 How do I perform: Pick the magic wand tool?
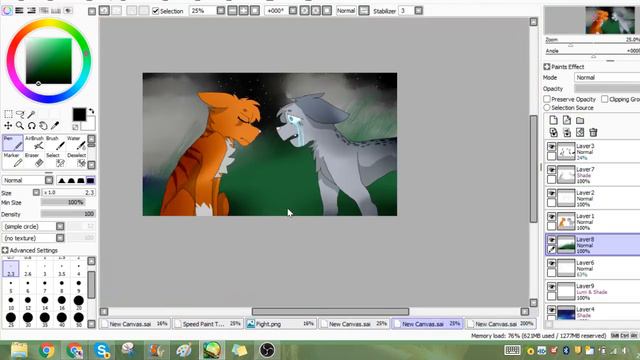point(31,114)
